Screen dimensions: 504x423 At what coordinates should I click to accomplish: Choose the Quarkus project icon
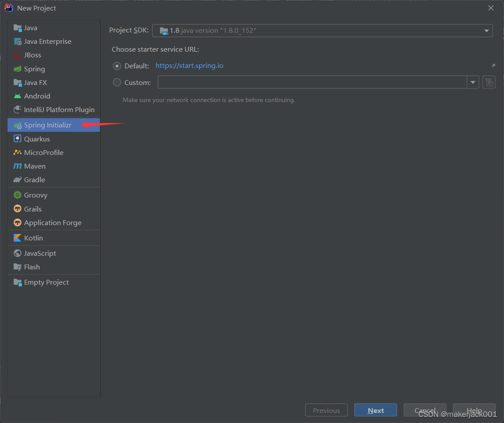[x=18, y=139]
